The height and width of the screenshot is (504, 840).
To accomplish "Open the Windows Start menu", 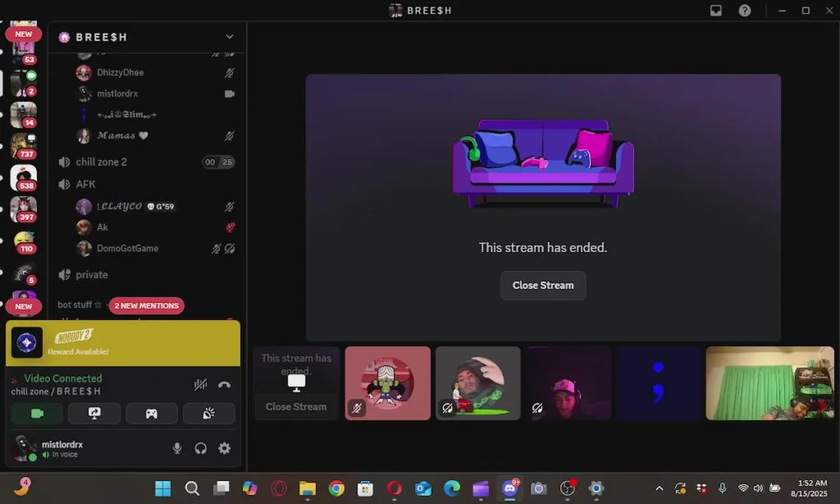I will 162,489.
